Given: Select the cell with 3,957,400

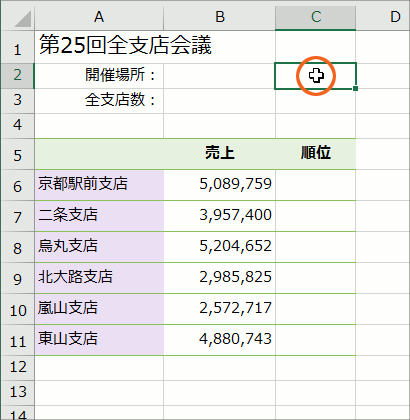Looking at the screenshot, I should click(x=220, y=216).
